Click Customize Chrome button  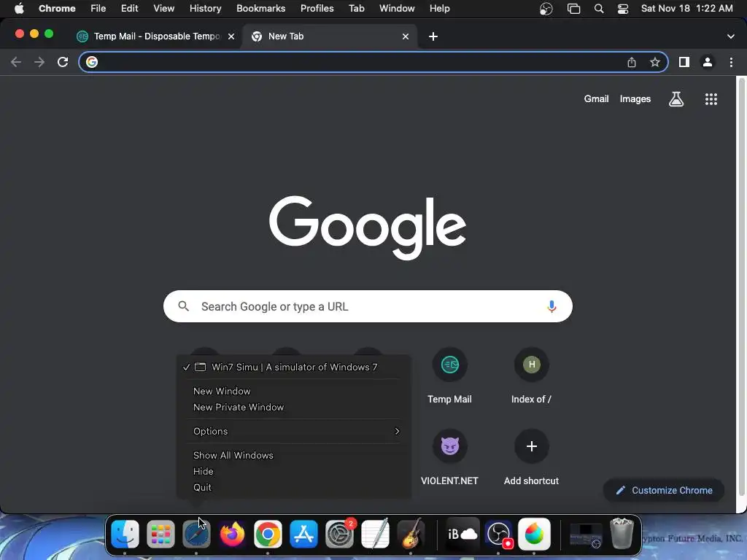[664, 491]
